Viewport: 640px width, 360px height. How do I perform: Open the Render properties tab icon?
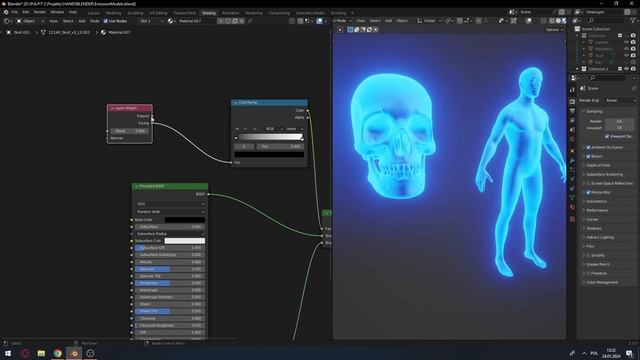(572, 102)
